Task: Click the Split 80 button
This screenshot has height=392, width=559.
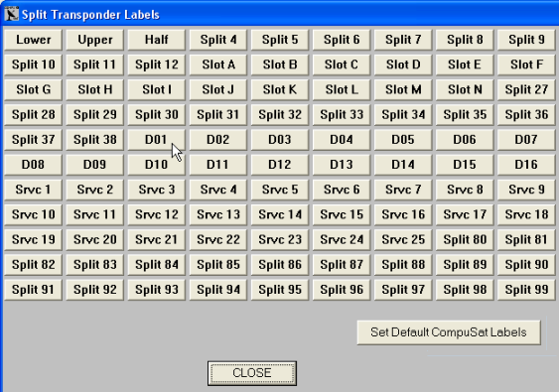Action: pos(465,239)
